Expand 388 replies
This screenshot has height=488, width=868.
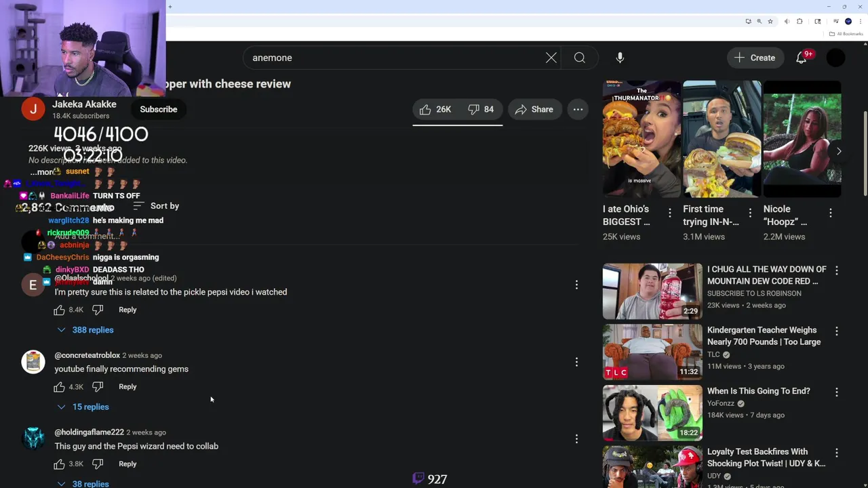(x=85, y=330)
